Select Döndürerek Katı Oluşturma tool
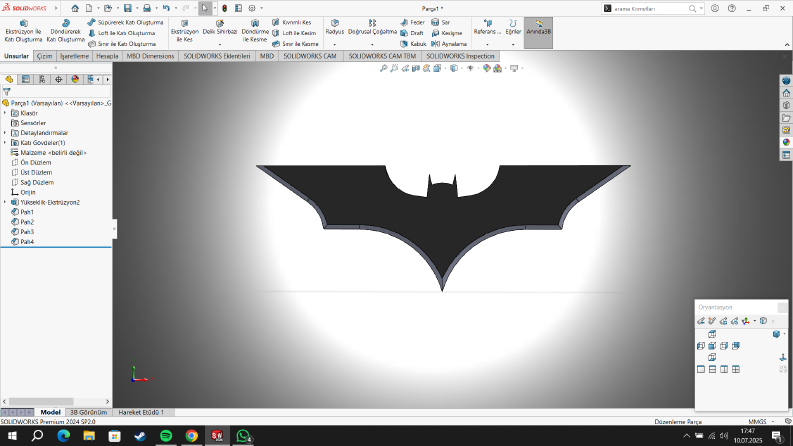 pyautogui.click(x=66, y=31)
